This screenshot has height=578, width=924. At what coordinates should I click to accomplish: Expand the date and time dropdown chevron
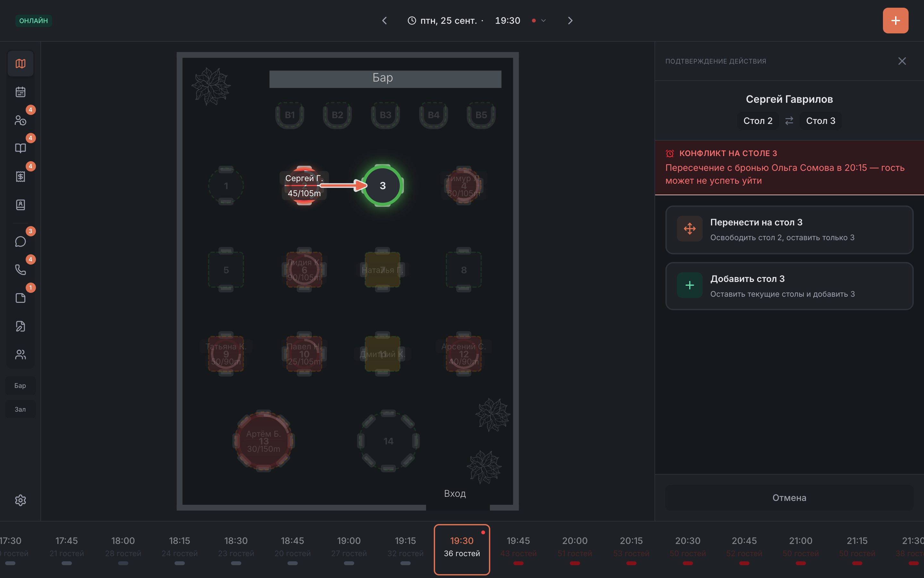point(543,21)
